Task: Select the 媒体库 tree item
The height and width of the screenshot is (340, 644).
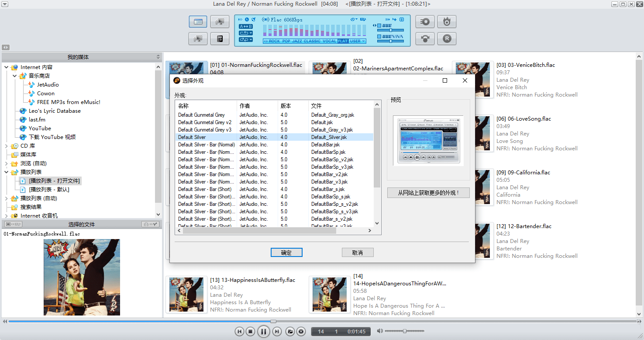Action: (x=28, y=155)
